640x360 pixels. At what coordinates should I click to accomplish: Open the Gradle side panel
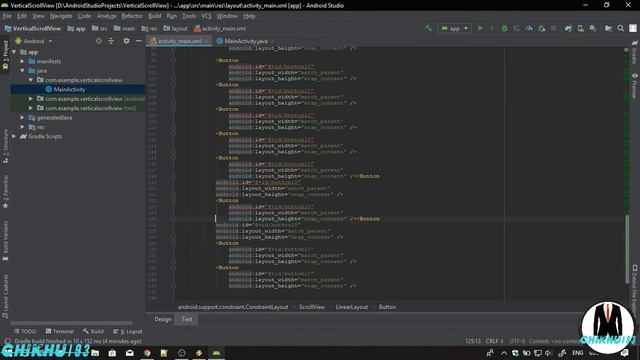(635, 52)
